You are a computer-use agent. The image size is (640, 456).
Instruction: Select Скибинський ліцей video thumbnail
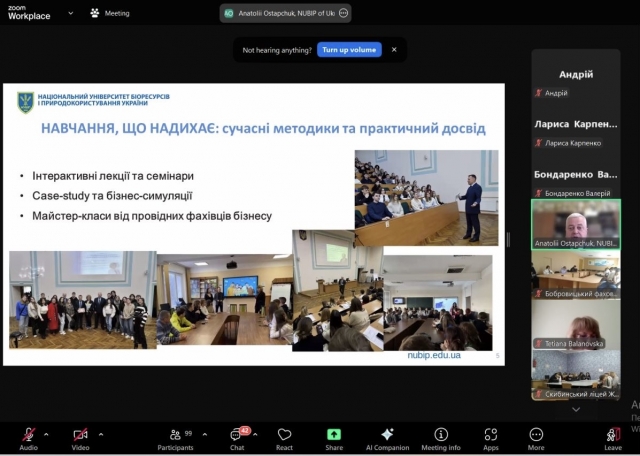click(x=576, y=375)
